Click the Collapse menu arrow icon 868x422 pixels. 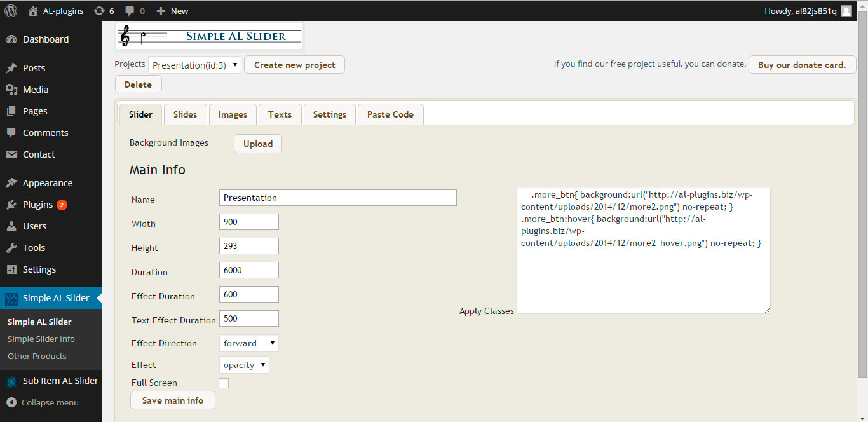(11, 402)
